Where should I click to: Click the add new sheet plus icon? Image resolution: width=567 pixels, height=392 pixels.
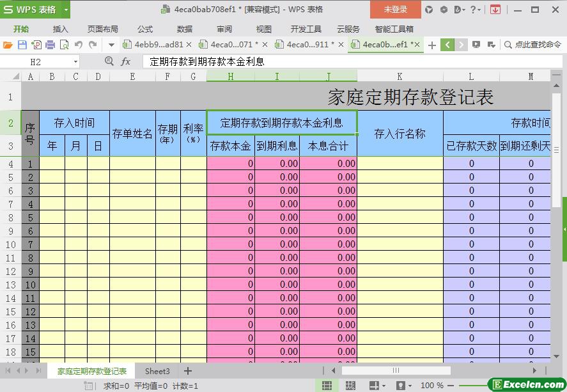coord(188,371)
